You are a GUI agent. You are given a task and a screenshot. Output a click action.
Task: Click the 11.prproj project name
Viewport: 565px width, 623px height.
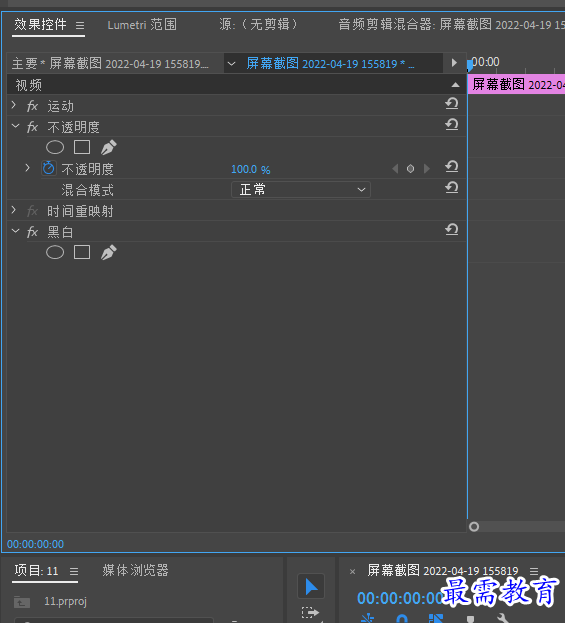65,601
